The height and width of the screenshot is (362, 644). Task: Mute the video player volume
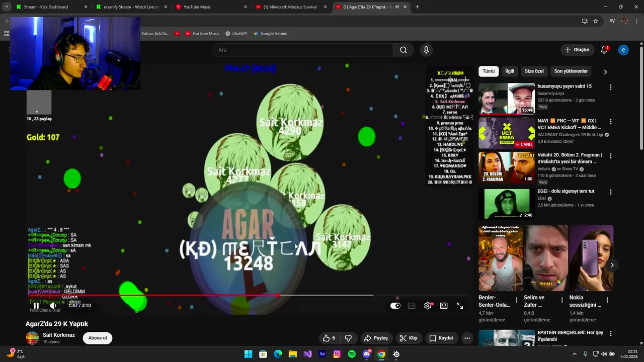(53, 305)
